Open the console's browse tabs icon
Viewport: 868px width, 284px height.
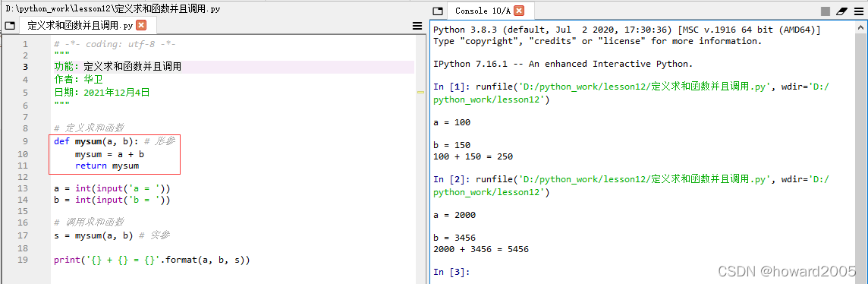pyautogui.click(x=437, y=11)
